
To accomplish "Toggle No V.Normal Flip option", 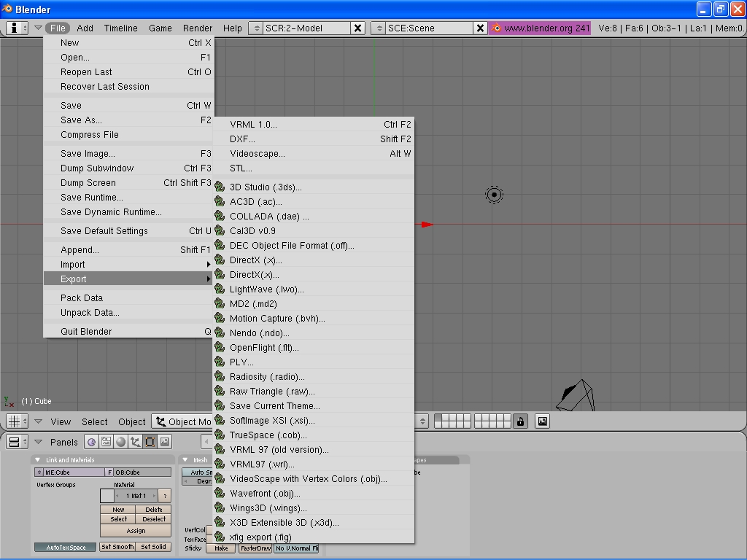I will tap(296, 548).
